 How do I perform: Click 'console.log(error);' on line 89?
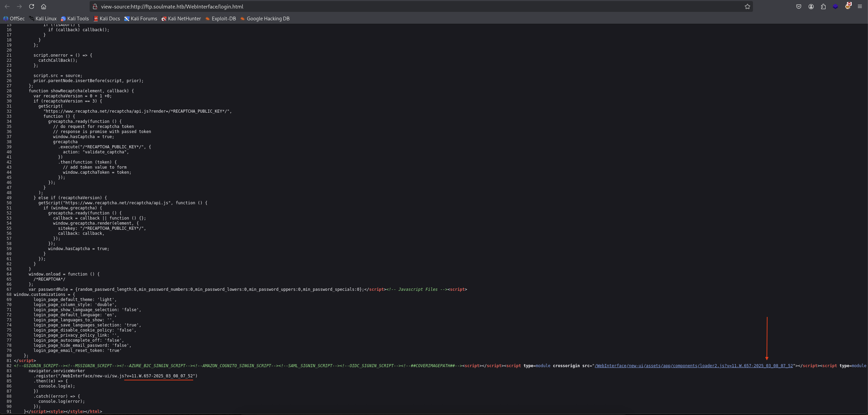coord(62,401)
